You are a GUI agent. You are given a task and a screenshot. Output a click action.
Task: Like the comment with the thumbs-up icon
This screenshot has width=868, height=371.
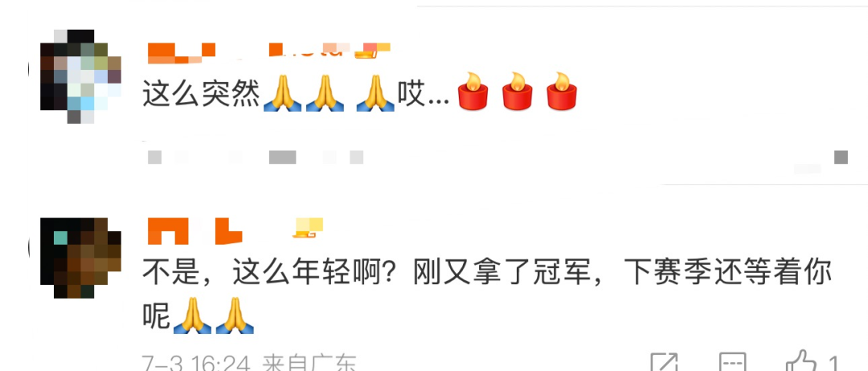pos(801,361)
